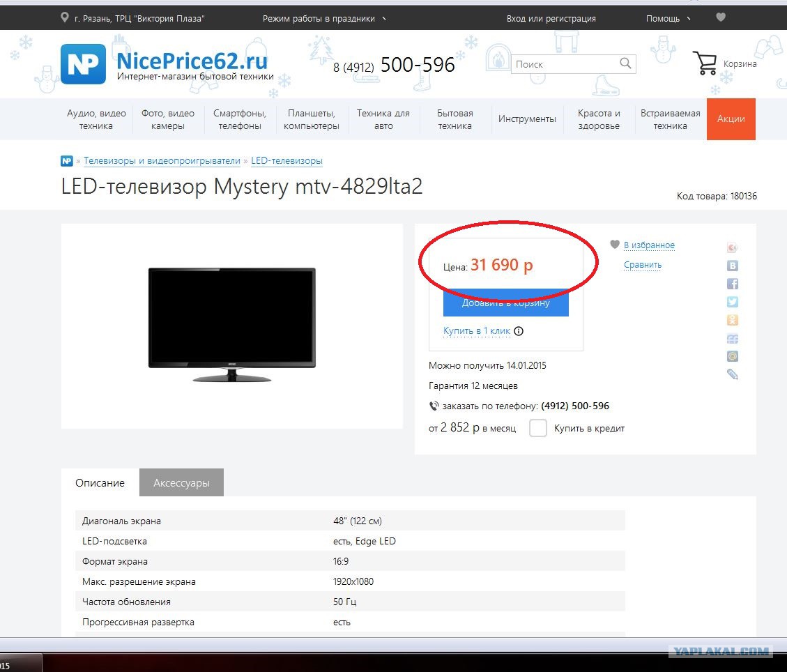Image resolution: width=787 pixels, height=672 pixels.
Task: Click the 'Формат экрана' row label
Action: click(115, 562)
